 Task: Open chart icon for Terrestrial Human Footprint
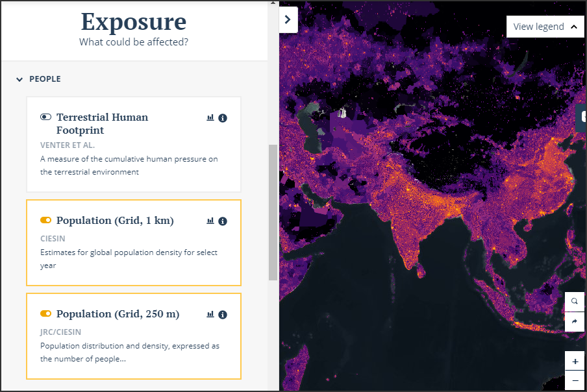tap(210, 118)
